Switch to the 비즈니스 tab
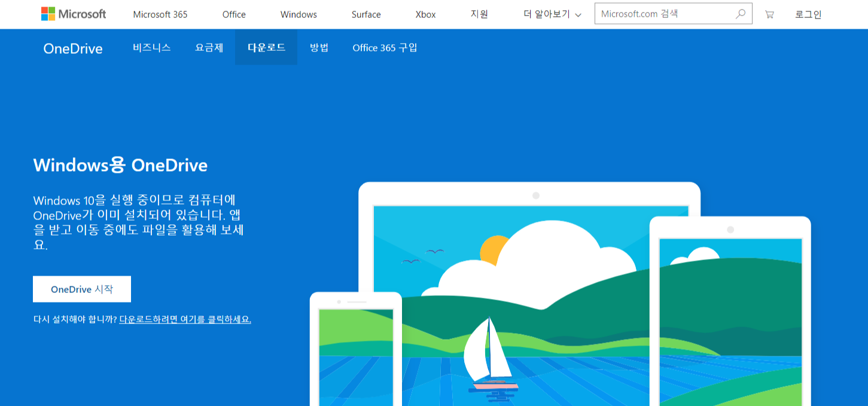Viewport: 868px width, 406px height. pos(152,47)
